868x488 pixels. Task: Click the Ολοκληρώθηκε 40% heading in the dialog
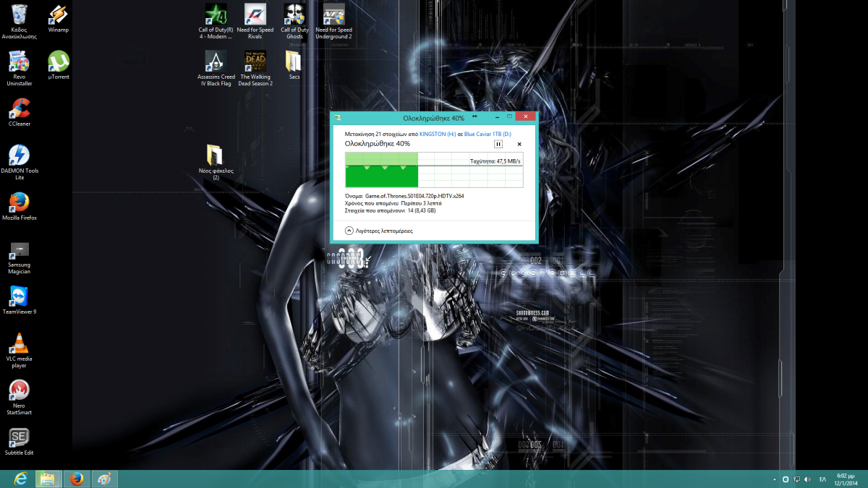(x=378, y=143)
